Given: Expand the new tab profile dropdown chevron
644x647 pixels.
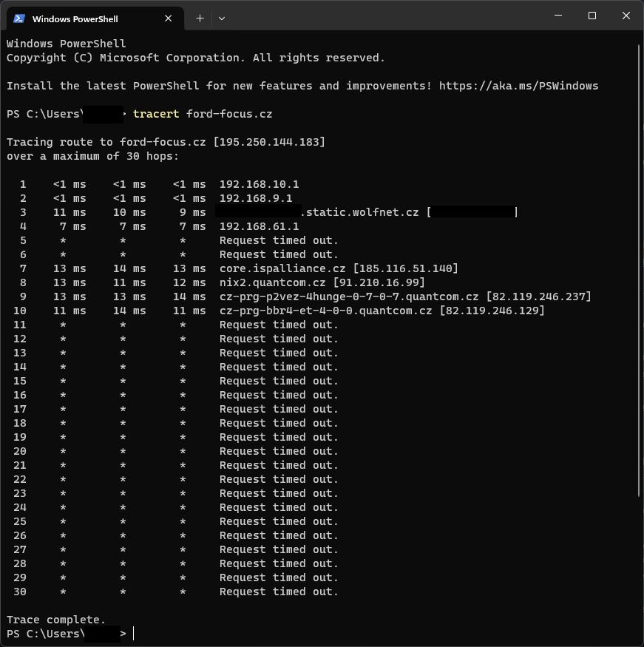Looking at the screenshot, I should point(222,18).
